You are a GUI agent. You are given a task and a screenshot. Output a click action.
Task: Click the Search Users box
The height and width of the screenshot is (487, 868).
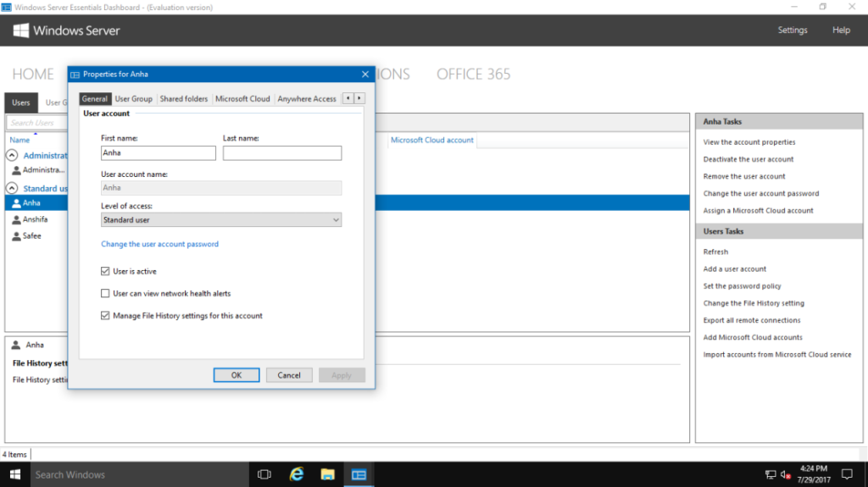(x=36, y=123)
